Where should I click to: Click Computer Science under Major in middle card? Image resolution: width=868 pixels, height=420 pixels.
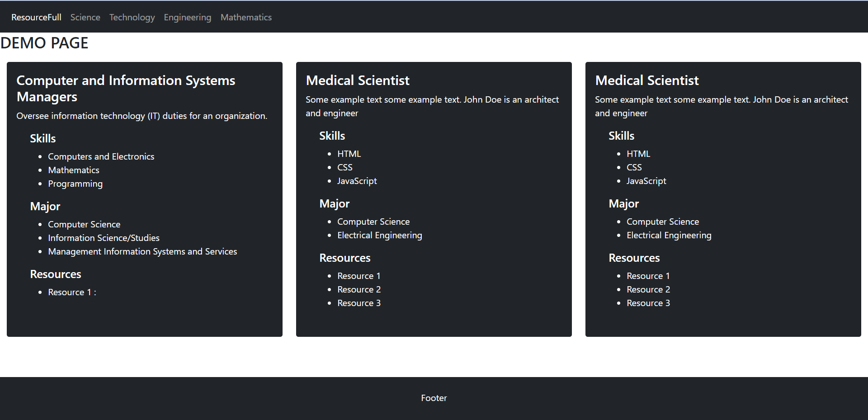tap(373, 222)
